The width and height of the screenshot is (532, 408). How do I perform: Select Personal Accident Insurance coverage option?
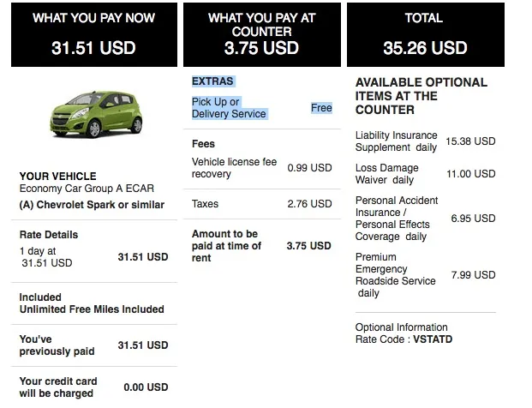(425, 219)
